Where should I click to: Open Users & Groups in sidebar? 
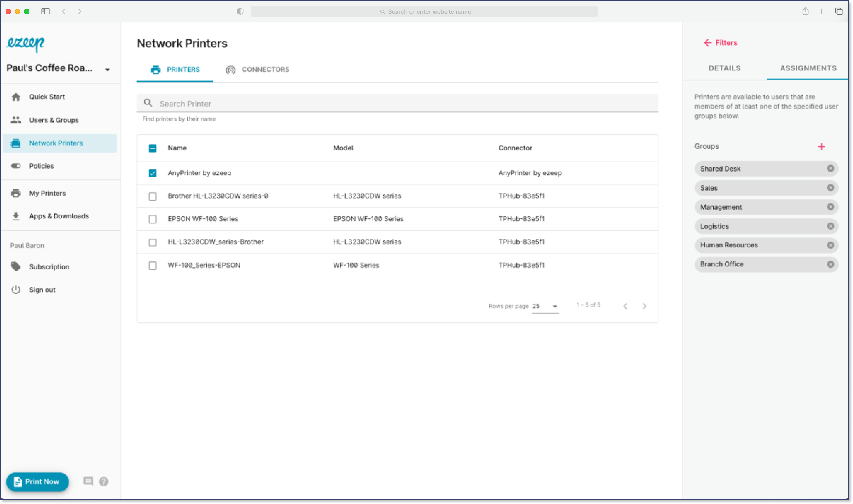[54, 120]
